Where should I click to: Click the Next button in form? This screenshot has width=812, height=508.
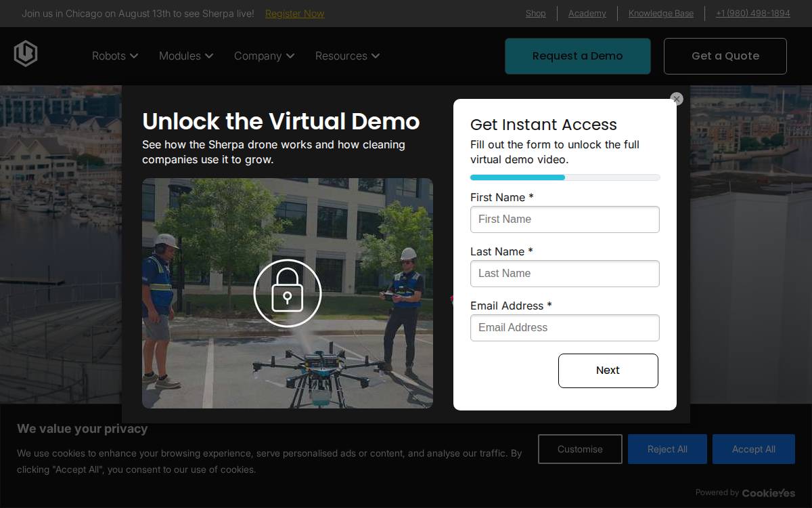click(x=608, y=371)
